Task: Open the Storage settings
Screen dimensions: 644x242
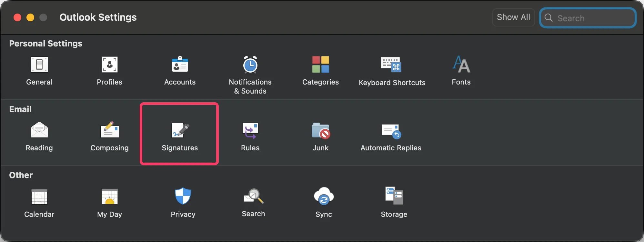Action: [394, 203]
